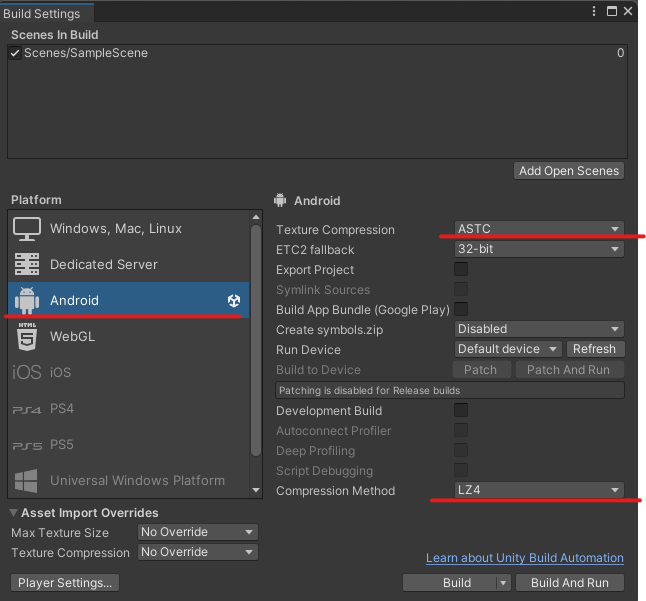Open the Run Device Default device dropdown
The image size is (646, 601).
pyautogui.click(x=508, y=349)
